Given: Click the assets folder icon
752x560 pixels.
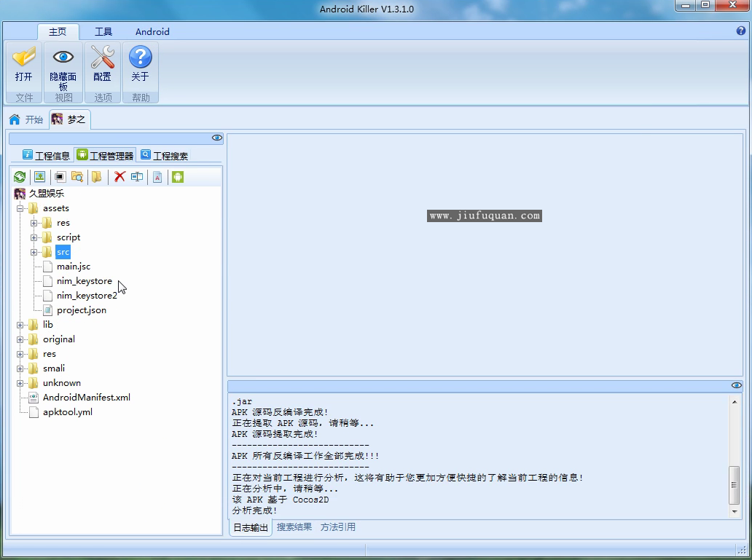Looking at the screenshot, I should pyautogui.click(x=33, y=208).
